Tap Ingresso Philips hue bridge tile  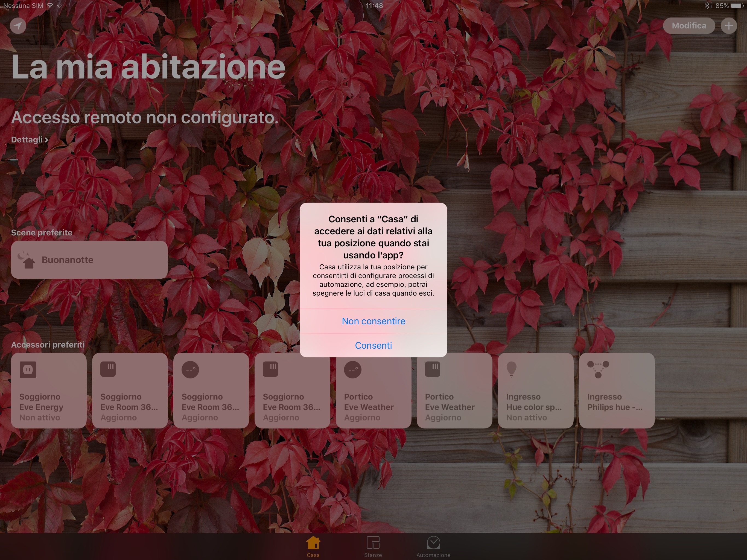(617, 390)
